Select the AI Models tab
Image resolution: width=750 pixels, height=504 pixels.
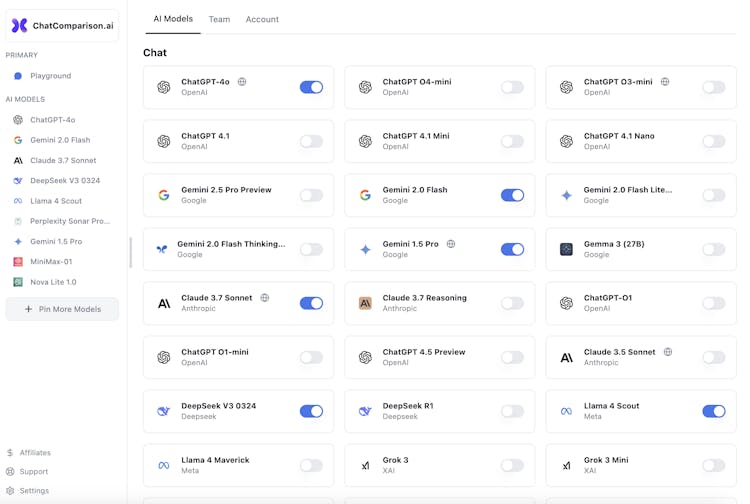click(173, 19)
